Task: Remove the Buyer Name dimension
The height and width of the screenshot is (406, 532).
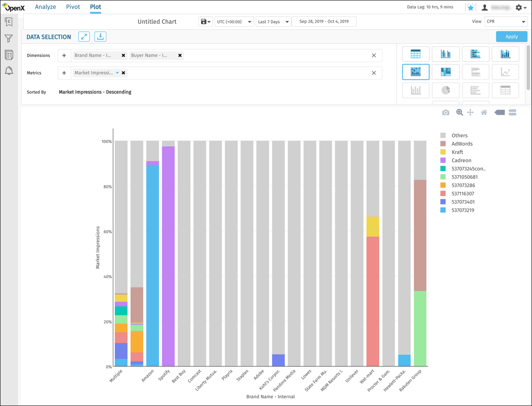Action: pos(180,56)
